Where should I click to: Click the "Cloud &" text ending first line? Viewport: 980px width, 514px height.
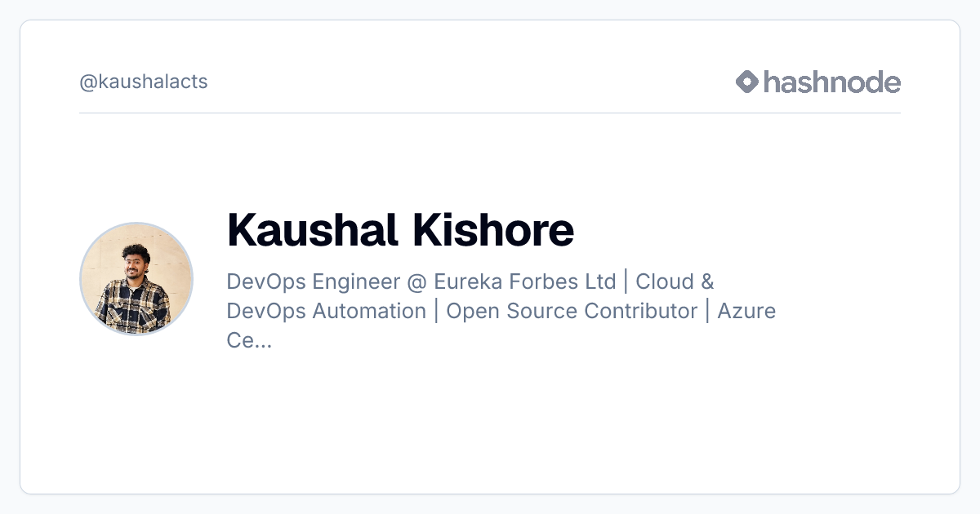pyautogui.click(x=675, y=281)
